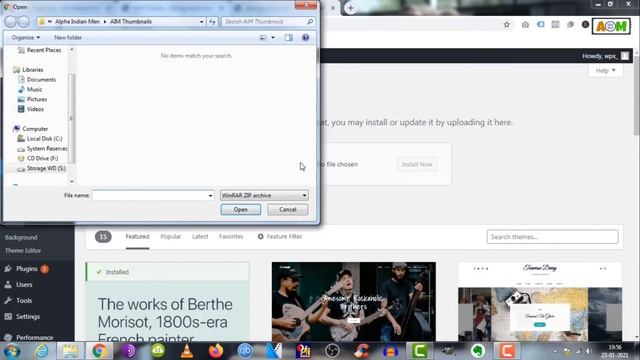Click the Search themes input box

[x=552, y=237]
